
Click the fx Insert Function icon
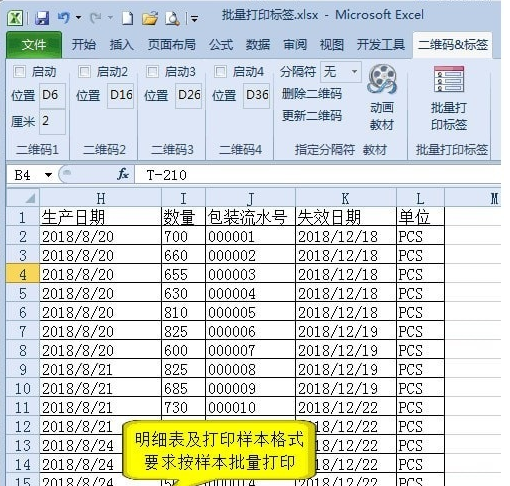point(123,174)
